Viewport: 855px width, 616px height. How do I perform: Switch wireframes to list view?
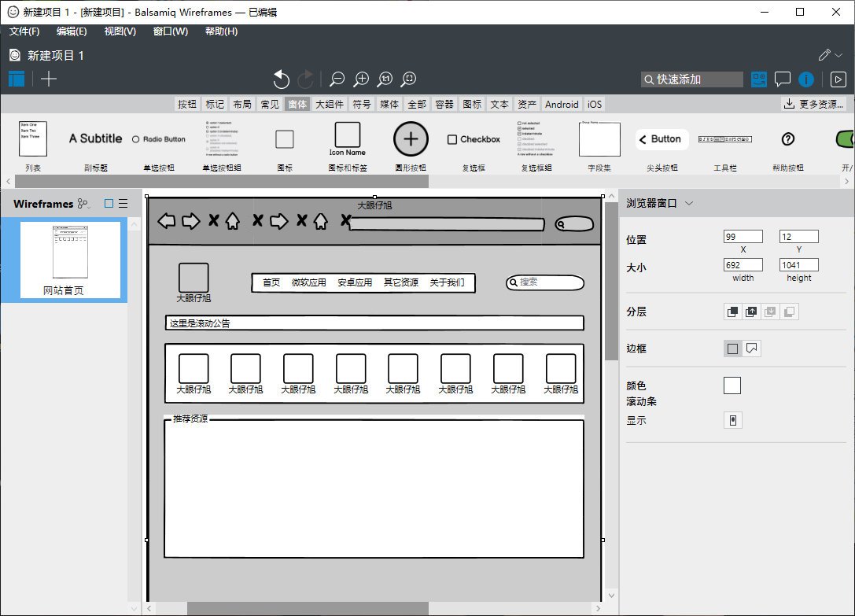coord(123,204)
